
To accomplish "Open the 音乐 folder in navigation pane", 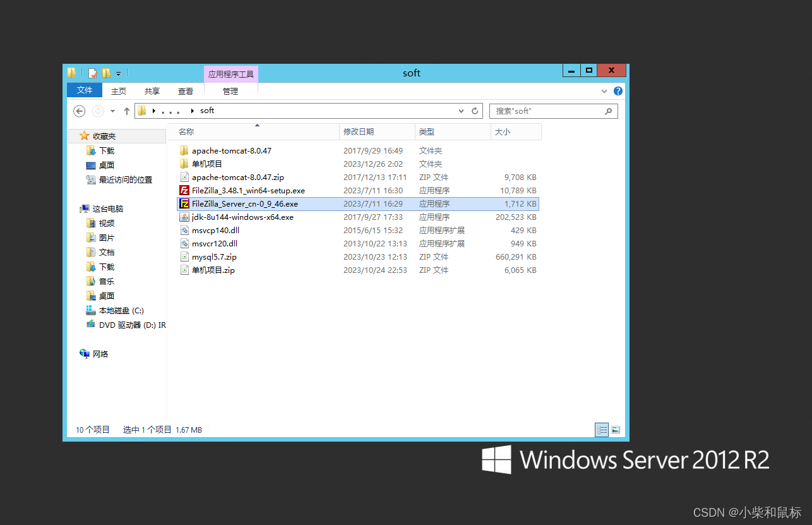I will tap(107, 282).
